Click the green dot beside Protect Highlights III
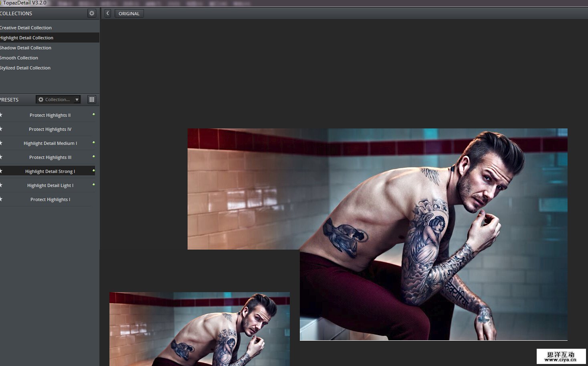Screen dimensions: 588x366 tap(94, 157)
